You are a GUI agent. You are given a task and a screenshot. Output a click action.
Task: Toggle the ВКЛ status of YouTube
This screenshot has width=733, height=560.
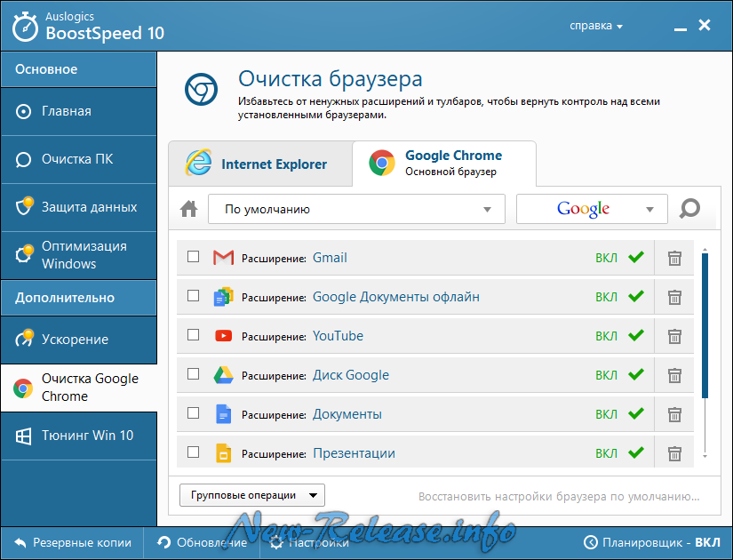[620, 336]
